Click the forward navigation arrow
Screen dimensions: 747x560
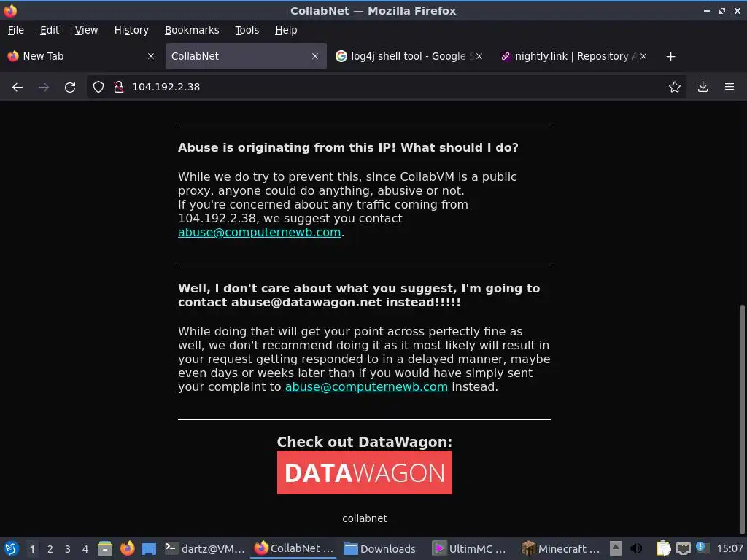(43, 87)
